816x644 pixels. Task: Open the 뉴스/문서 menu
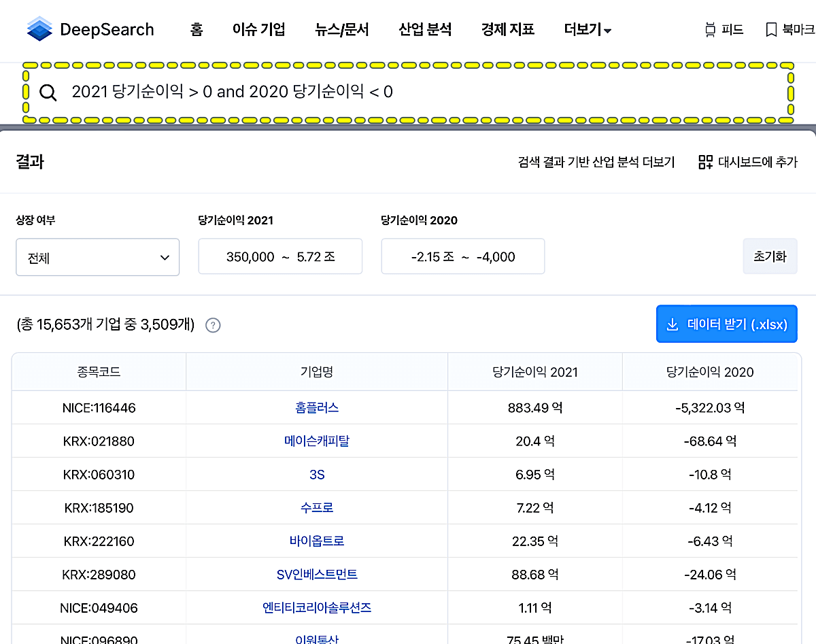click(342, 29)
